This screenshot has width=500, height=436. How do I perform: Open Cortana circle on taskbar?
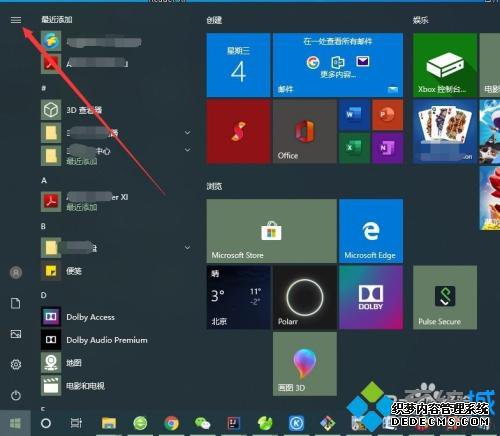coord(46,423)
